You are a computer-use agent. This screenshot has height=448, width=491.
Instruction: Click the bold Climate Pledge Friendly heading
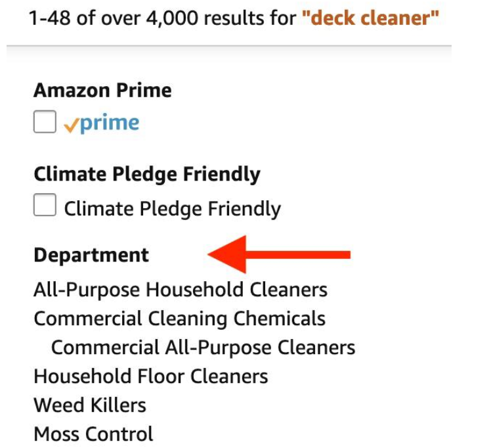coord(146,174)
